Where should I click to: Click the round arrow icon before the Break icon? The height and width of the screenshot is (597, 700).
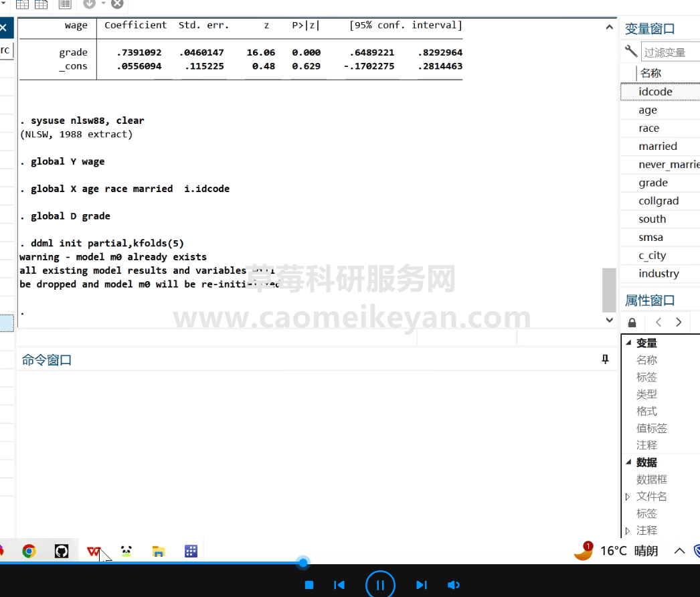(89, 4)
